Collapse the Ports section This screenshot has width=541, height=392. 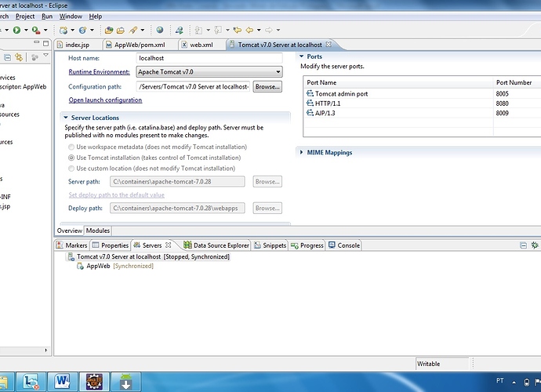(x=302, y=56)
